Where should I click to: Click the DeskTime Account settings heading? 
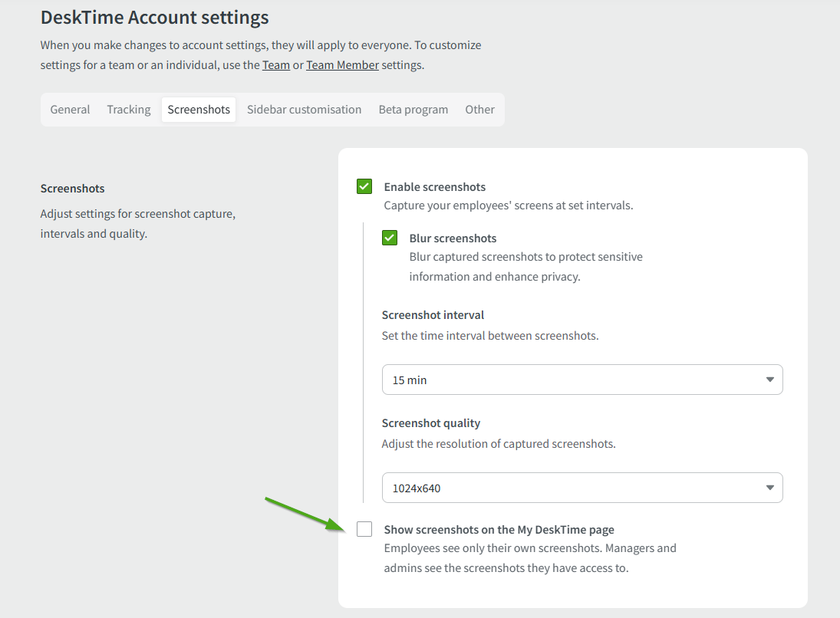point(155,17)
